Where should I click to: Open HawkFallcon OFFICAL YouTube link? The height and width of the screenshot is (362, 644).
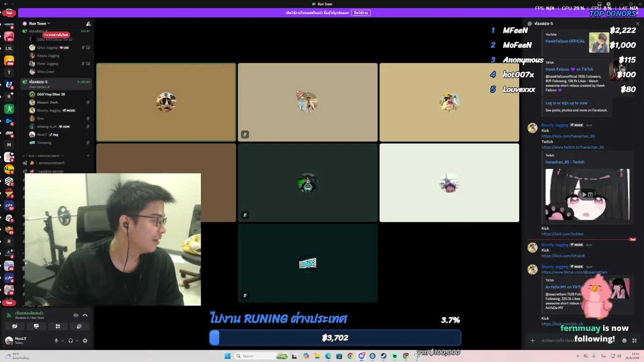pyautogui.click(x=565, y=41)
